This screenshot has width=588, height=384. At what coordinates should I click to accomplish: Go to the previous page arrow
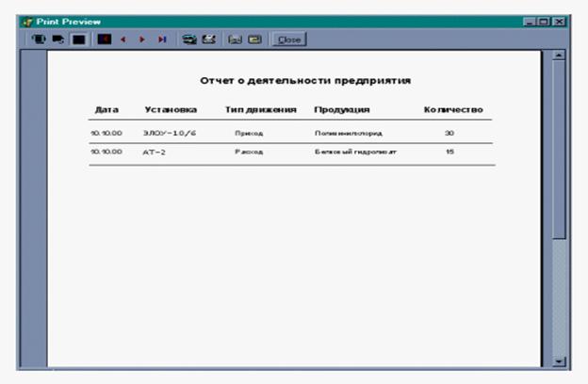point(122,40)
